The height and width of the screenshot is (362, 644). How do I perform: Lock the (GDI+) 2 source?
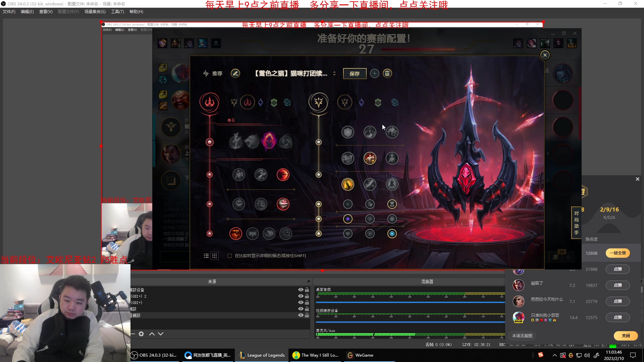[307, 296]
